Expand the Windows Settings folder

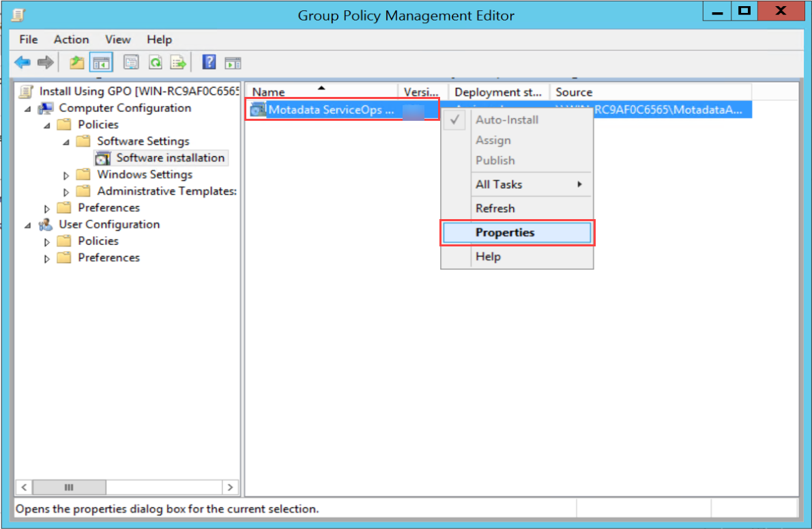[66, 175]
